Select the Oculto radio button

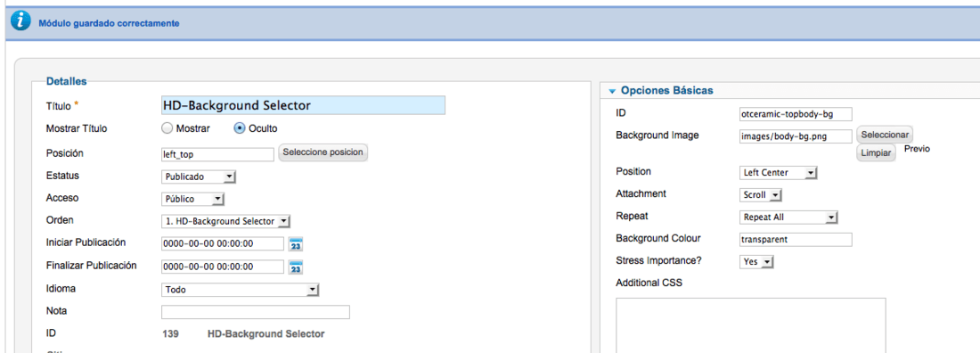coord(239,128)
